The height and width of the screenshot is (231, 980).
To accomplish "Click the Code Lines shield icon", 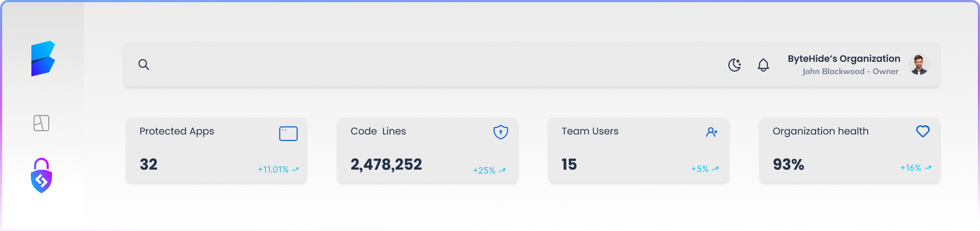I will click(501, 132).
